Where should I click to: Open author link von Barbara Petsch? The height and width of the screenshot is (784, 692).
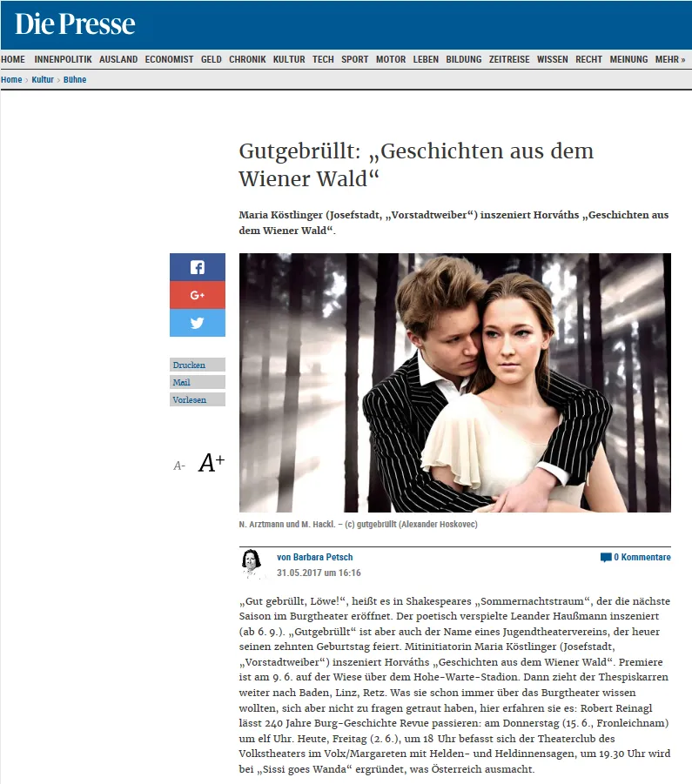coord(315,557)
